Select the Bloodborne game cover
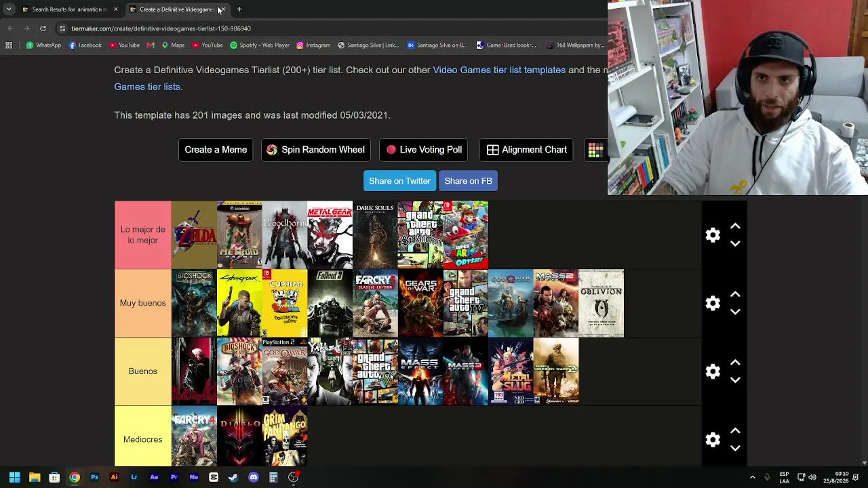 (x=285, y=235)
